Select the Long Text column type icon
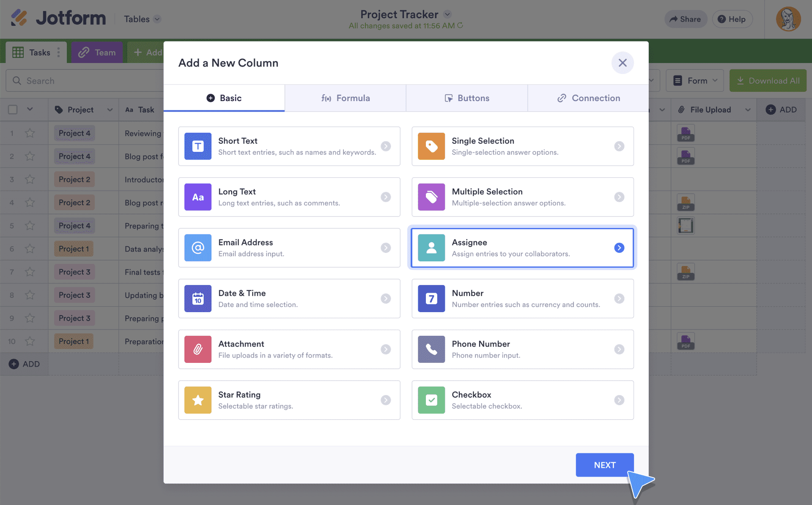Image resolution: width=812 pixels, height=505 pixels. click(x=198, y=197)
